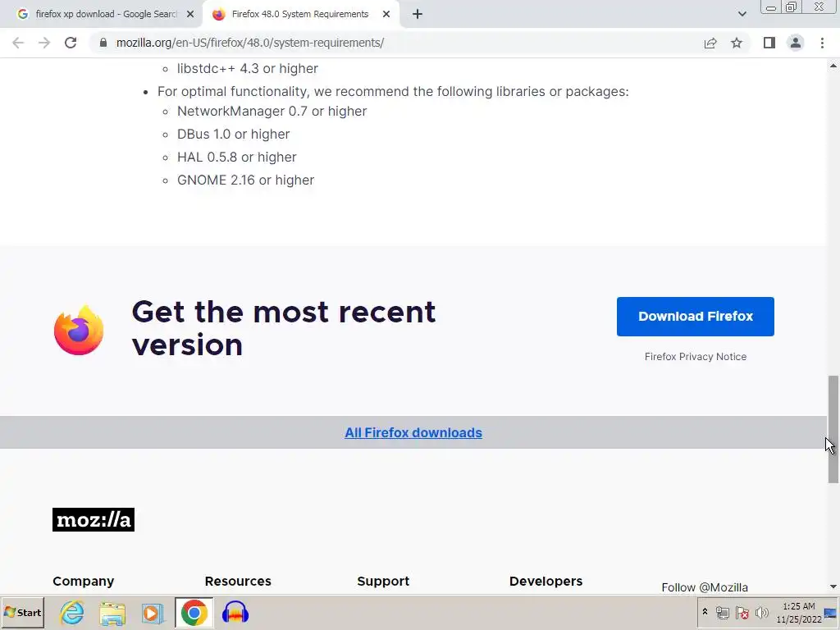Click the network tray icon
The width and height of the screenshot is (840, 630).
(723, 613)
